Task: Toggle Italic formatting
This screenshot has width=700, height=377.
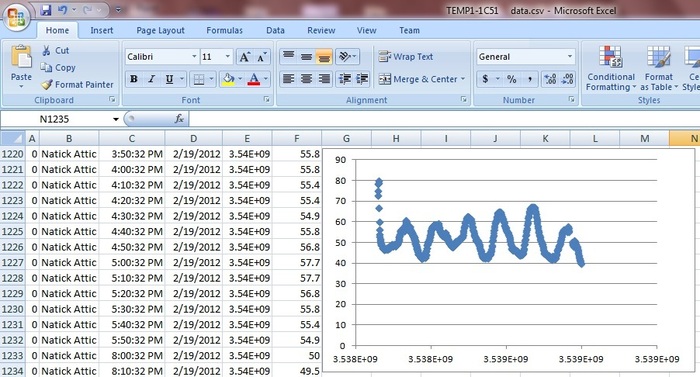Action: 151,79
